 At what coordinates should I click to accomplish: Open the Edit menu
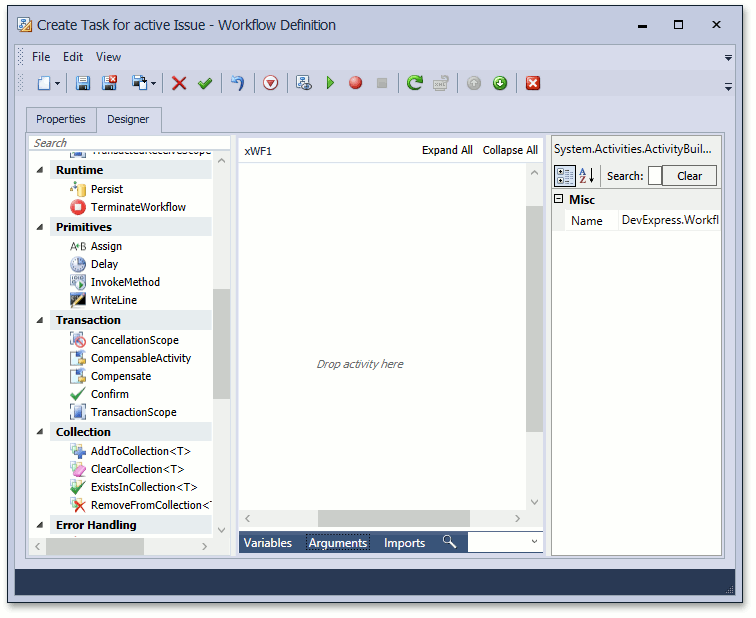click(x=73, y=57)
